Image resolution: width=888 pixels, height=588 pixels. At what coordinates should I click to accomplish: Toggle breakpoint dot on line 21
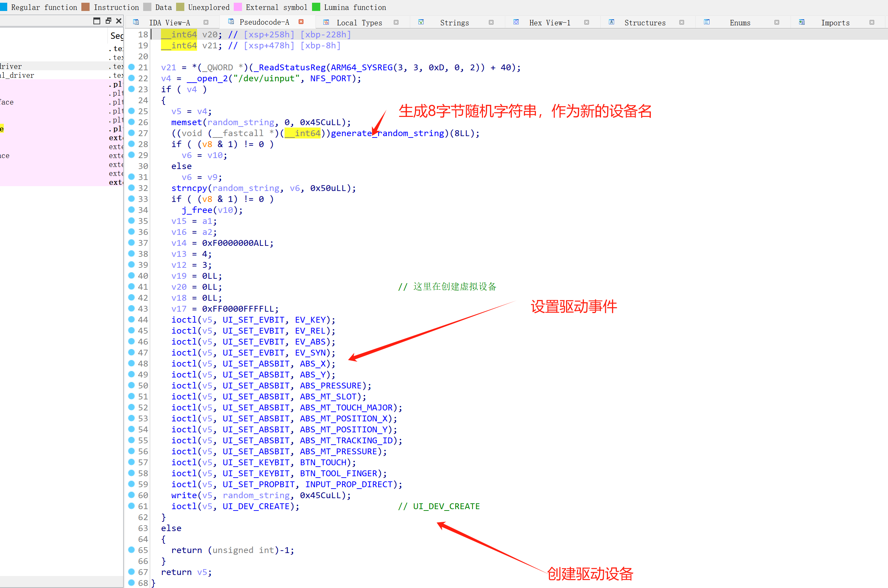[x=131, y=67]
